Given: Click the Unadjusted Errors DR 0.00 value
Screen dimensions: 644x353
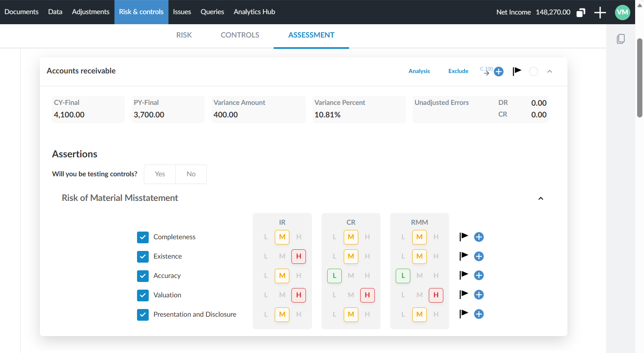Looking at the screenshot, I should (539, 103).
